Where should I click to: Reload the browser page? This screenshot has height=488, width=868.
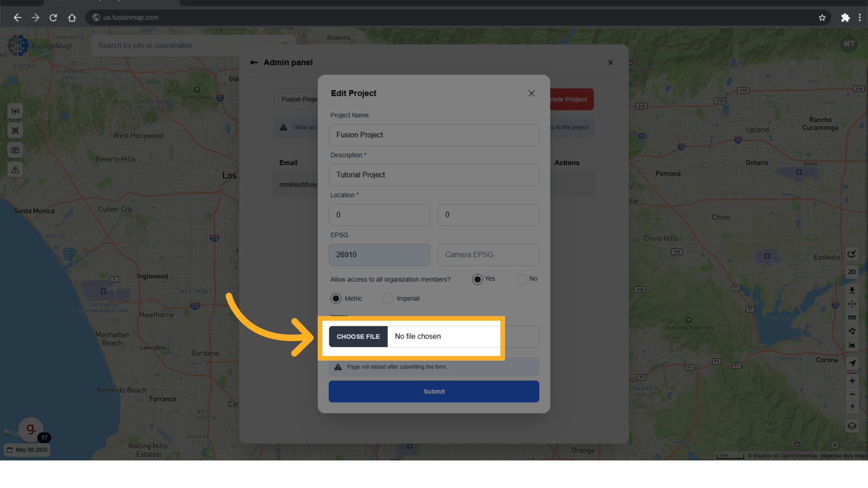pyautogui.click(x=53, y=18)
